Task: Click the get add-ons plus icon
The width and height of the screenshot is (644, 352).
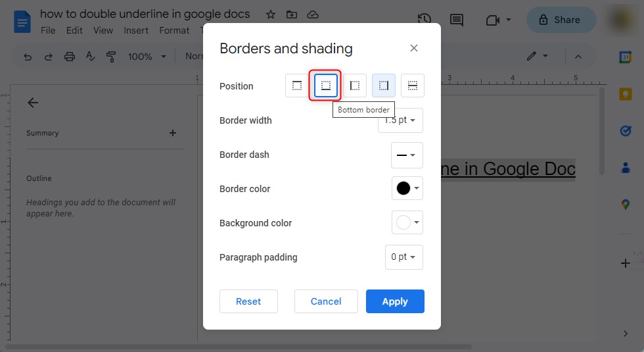Action: pyautogui.click(x=625, y=263)
